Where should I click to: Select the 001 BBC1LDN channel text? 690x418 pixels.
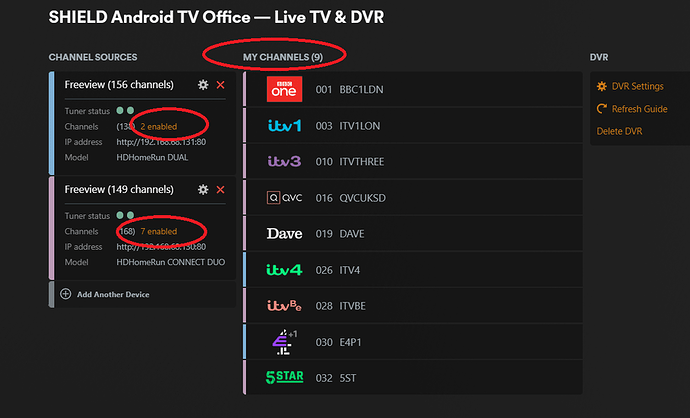click(349, 90)
